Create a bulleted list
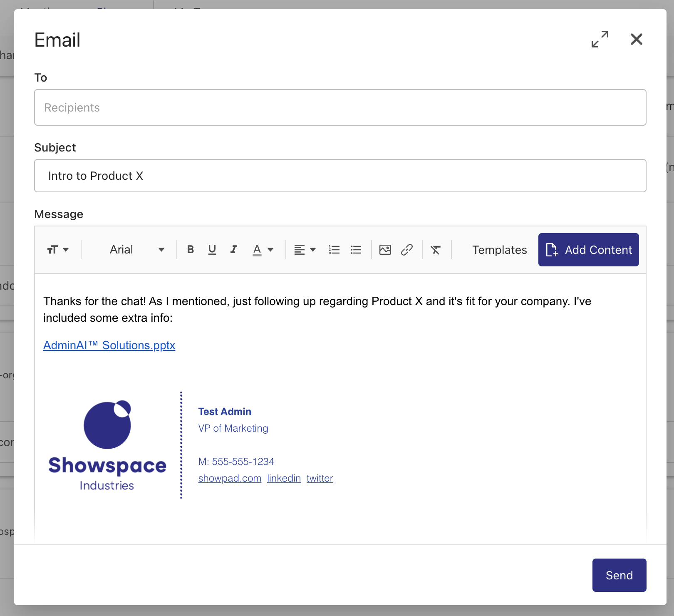The image size is (674, 616). pyautogui.click(x=356, y=250)
